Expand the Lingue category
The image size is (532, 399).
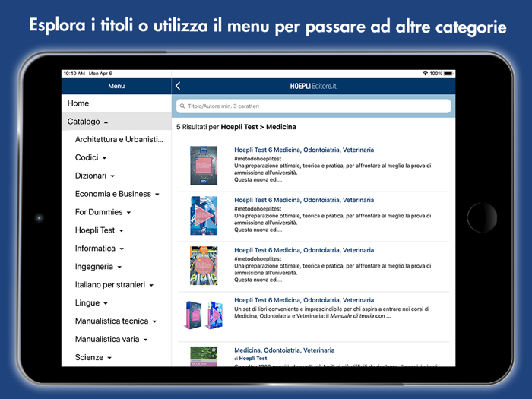click(x=91, y=303)
